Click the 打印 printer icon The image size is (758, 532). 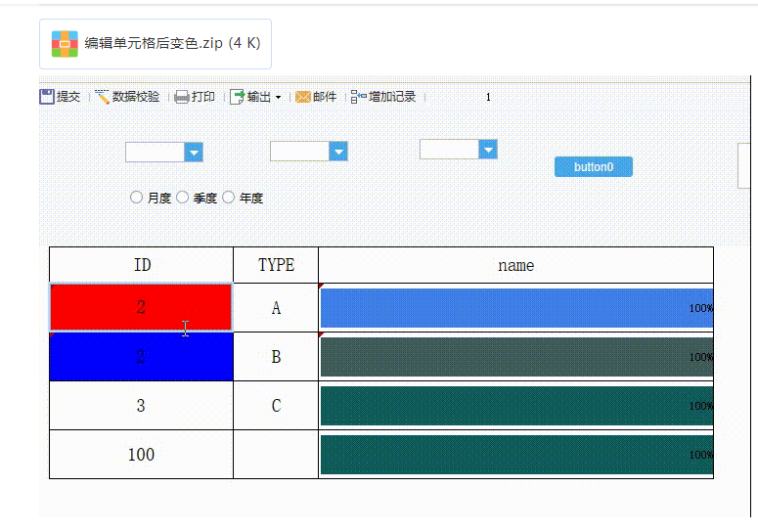click(x=182, y=97)
